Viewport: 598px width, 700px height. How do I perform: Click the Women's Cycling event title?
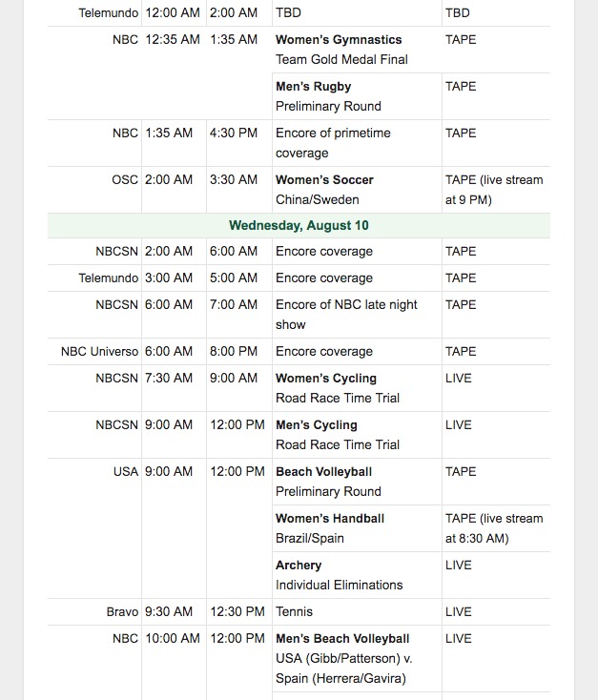[x=326, y=378]
